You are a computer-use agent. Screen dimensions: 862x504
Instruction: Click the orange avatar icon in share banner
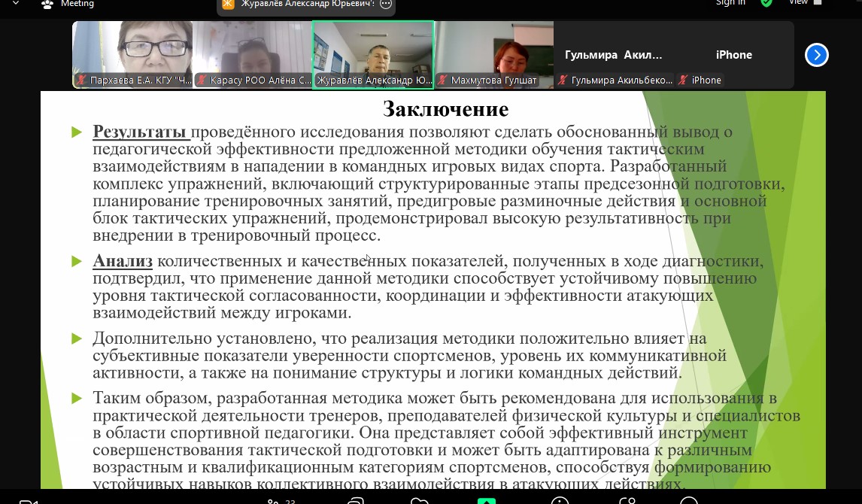[228, 4]
